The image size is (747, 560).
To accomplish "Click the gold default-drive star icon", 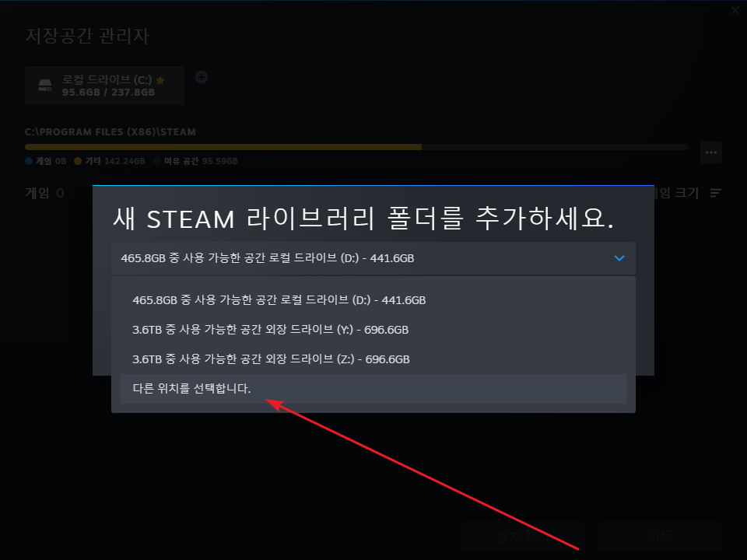I will pos(160,80).
